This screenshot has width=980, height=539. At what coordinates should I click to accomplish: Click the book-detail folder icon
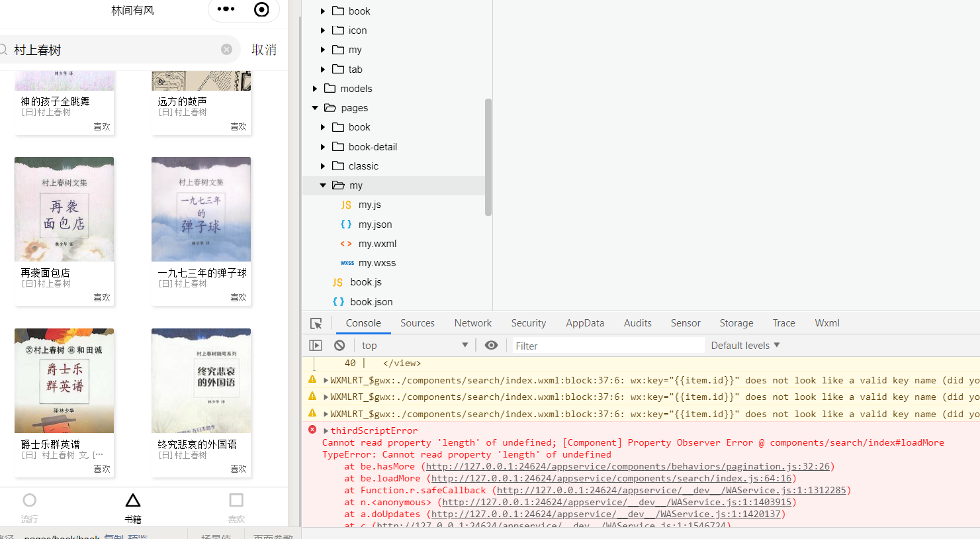coord(338,146)
